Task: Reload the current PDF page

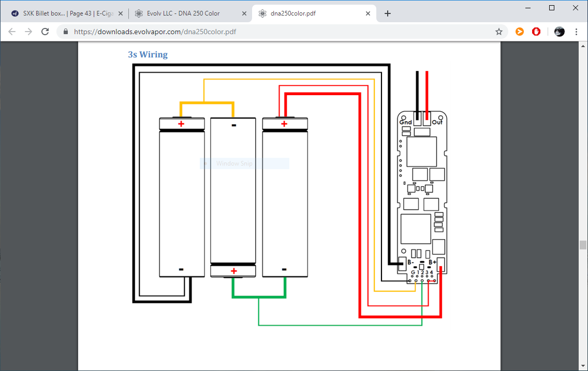Action: [x=45, y=32]
